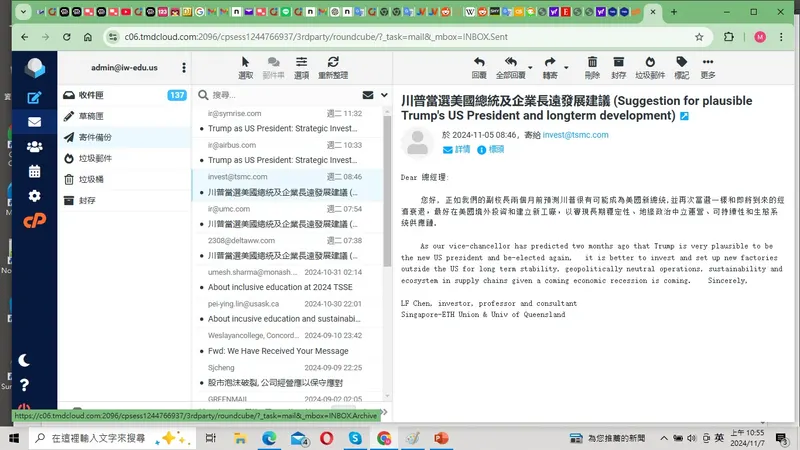Open the 垃圾桶 trash folder
800x450 pixels.
124,179
